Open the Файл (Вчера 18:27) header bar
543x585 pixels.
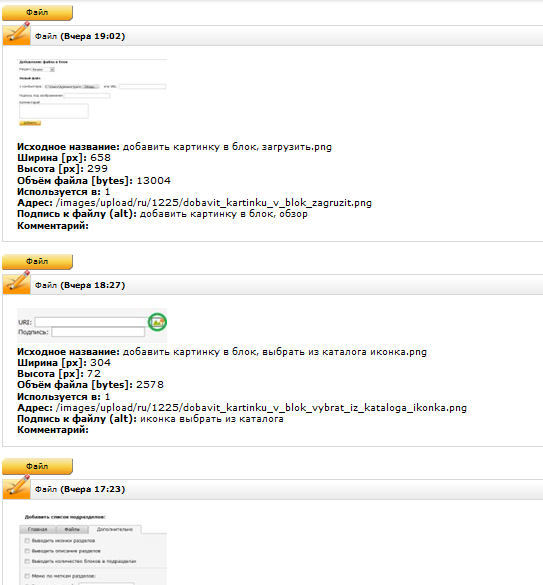(273, 285)
